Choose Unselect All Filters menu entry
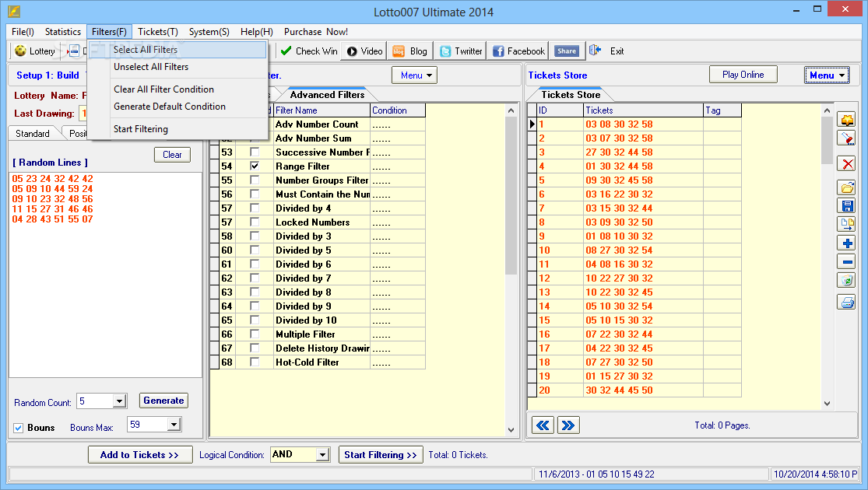This screenshot has width=868, height=490. click(x=177, y=67)
